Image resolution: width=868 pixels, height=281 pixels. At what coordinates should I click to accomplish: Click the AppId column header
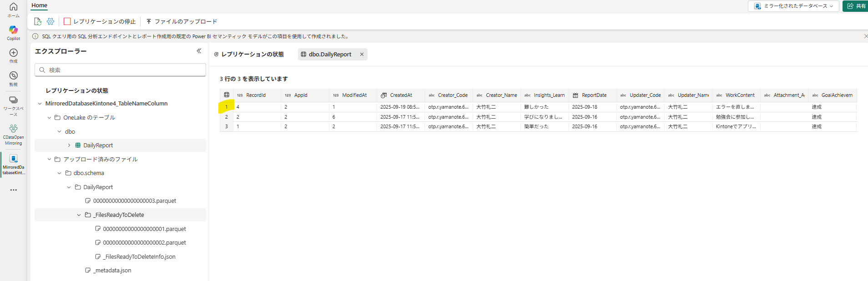click(305, 95)
